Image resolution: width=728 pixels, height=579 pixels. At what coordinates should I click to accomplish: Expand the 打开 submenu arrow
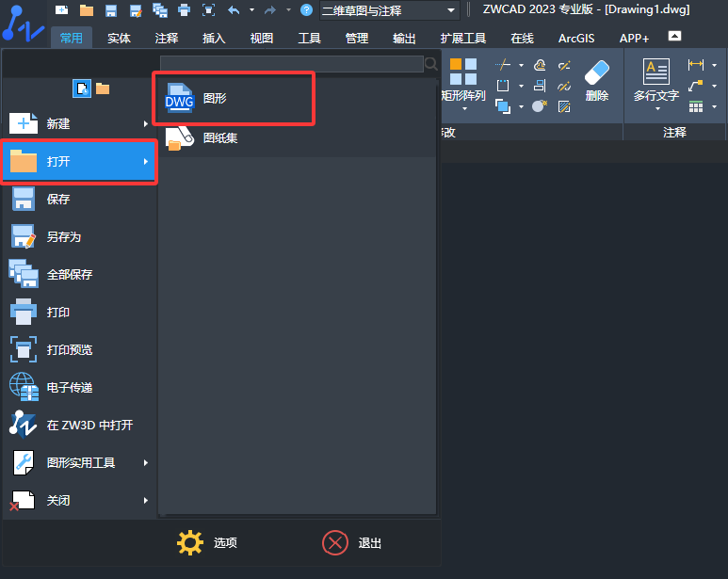coord(146,161)
